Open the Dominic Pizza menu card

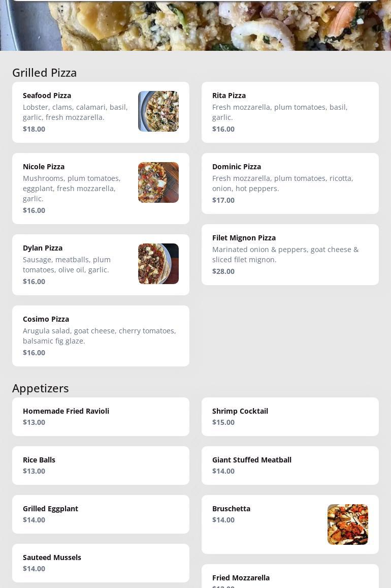click(x=290, y=183)
